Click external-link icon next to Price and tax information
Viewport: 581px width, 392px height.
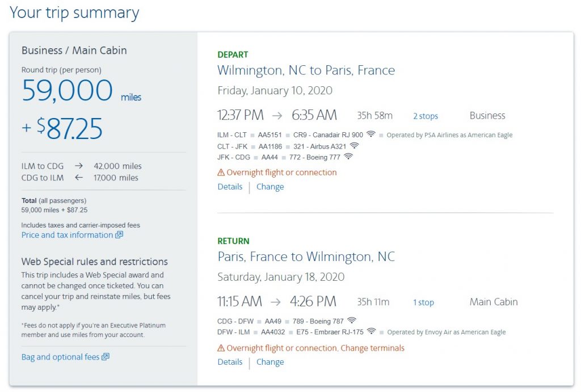tap(119, 235)
